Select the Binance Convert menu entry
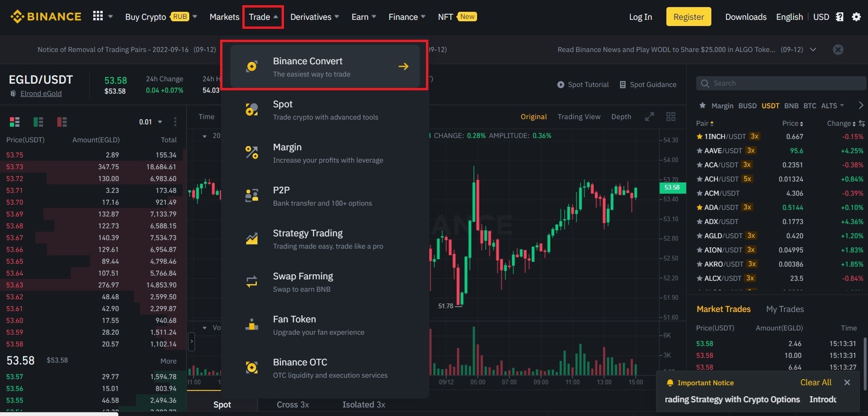 [x=325, y=66]
